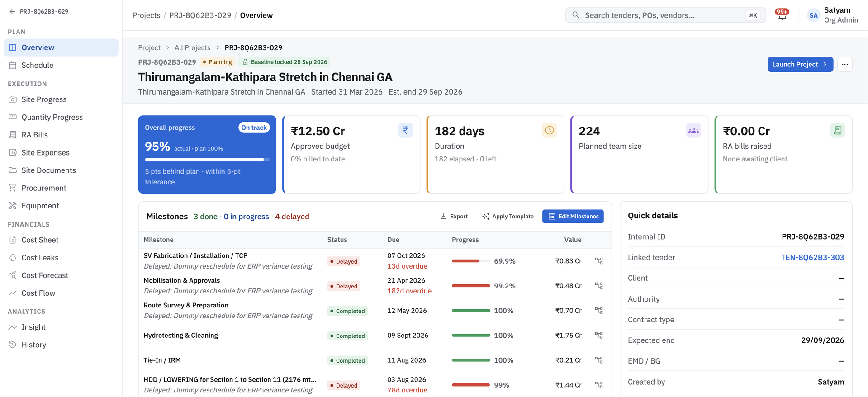The width and height of the screenshot is (868, 397).
Task: Click the hierarchy icon in Tie-In / IRM row
Action: pyautogui.click(x=599, y=360)
